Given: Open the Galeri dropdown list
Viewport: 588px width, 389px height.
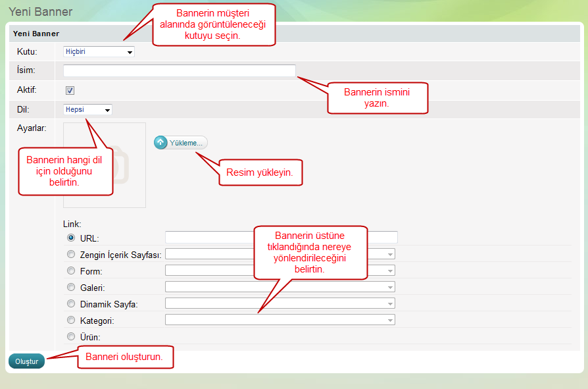Looking at the screenshot, I should [280, 287].
